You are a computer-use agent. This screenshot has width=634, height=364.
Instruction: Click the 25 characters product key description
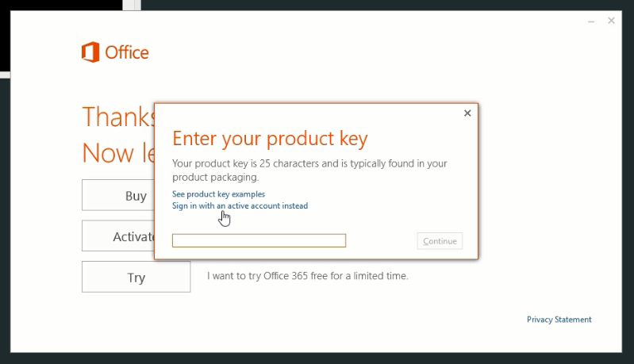click(309, 170)
